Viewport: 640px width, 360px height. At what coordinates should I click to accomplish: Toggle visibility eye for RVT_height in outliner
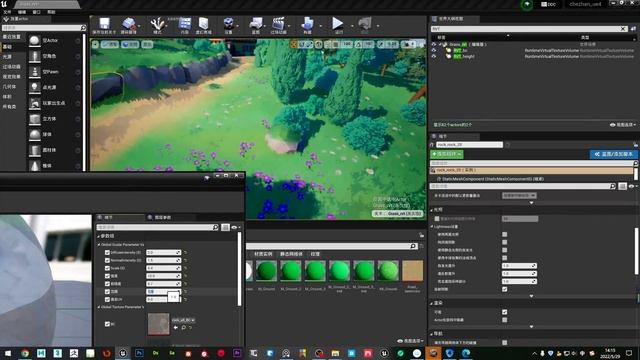pos(434,56)
